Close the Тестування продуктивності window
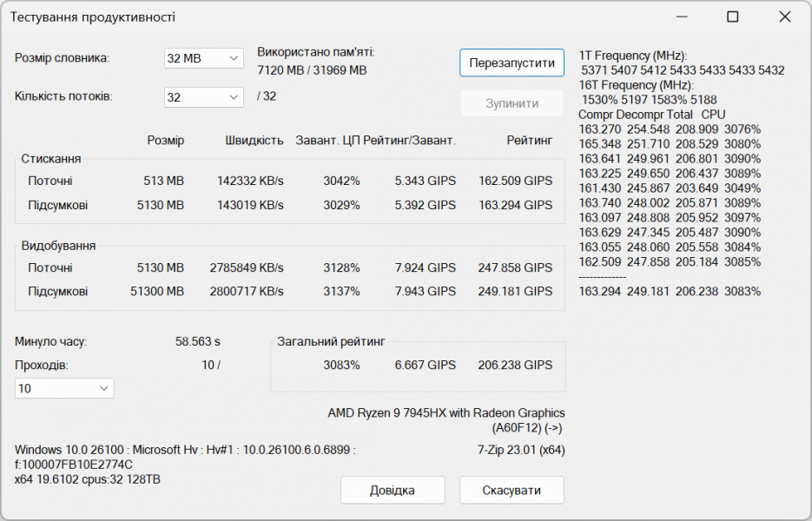Screen dimensions: 812x521 785,16
